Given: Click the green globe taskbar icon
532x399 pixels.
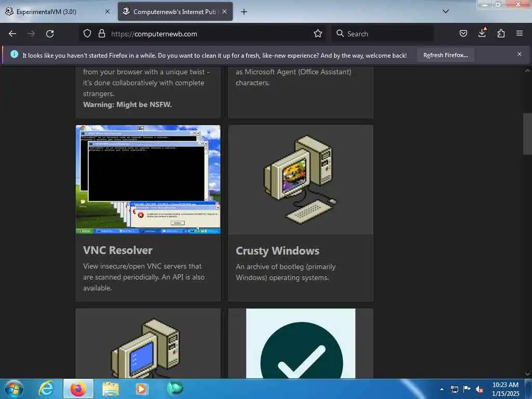Looking at the screenshot, I should coord(175,389).
